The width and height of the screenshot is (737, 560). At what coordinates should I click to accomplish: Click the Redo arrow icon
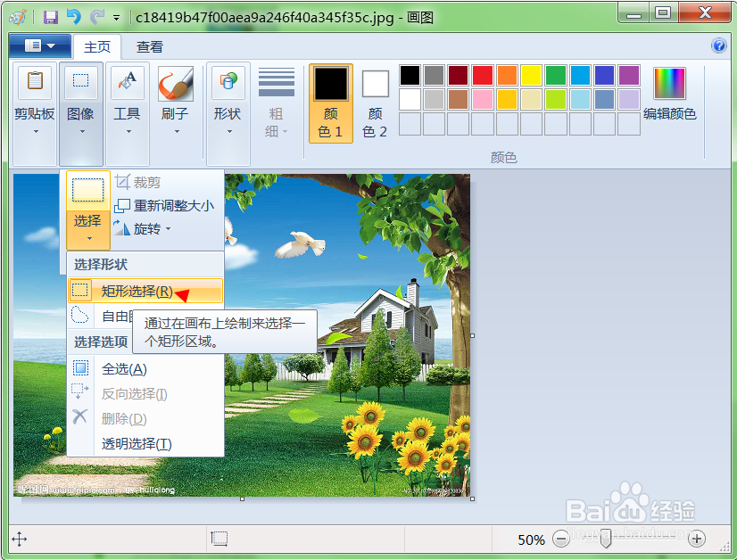tap(97, 17)
